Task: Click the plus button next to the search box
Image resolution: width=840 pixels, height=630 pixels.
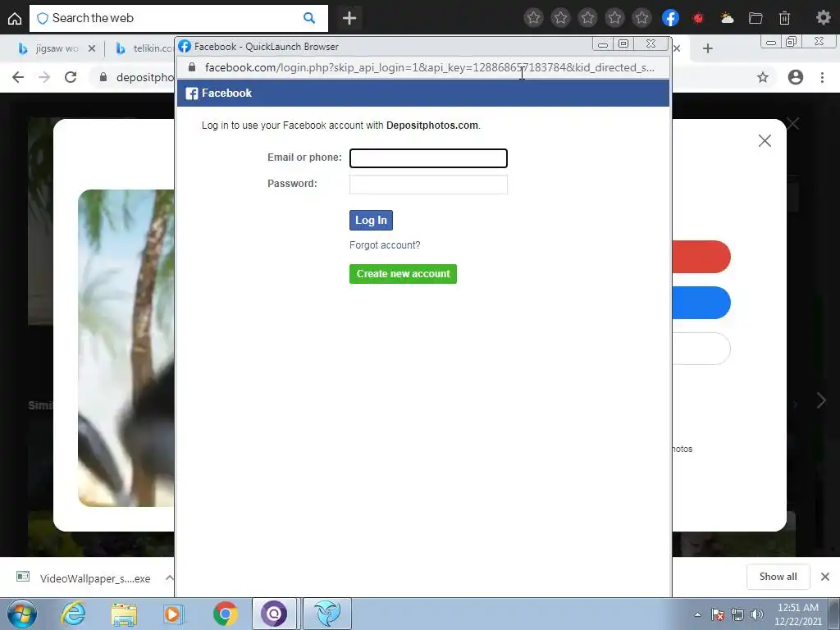Action: pos(349,18)
